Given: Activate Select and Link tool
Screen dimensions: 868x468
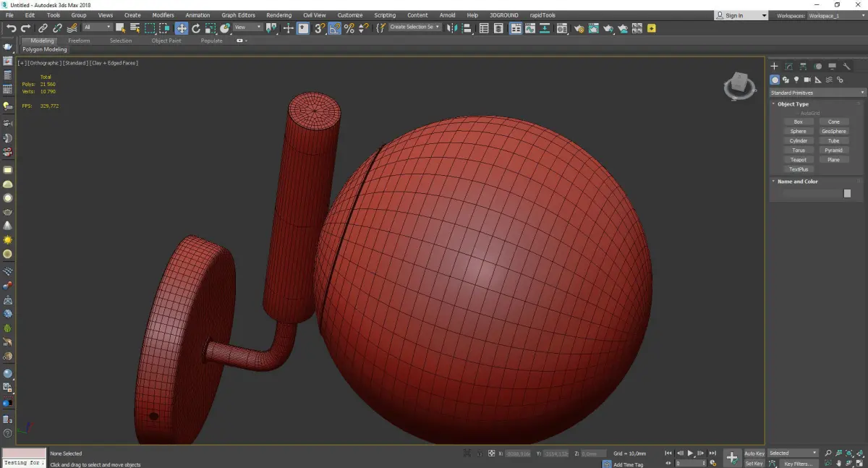Looking at the screenshot, I should coord(43,28).
